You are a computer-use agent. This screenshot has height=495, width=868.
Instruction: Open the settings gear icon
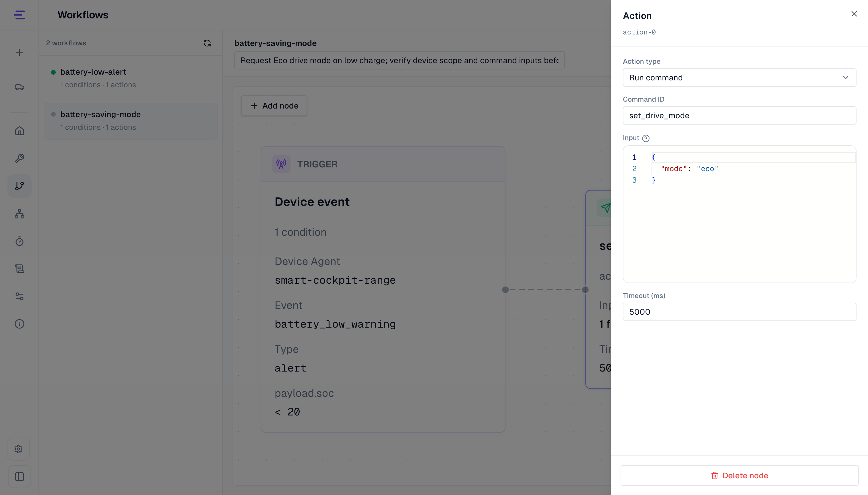click(x=19, y=449)
